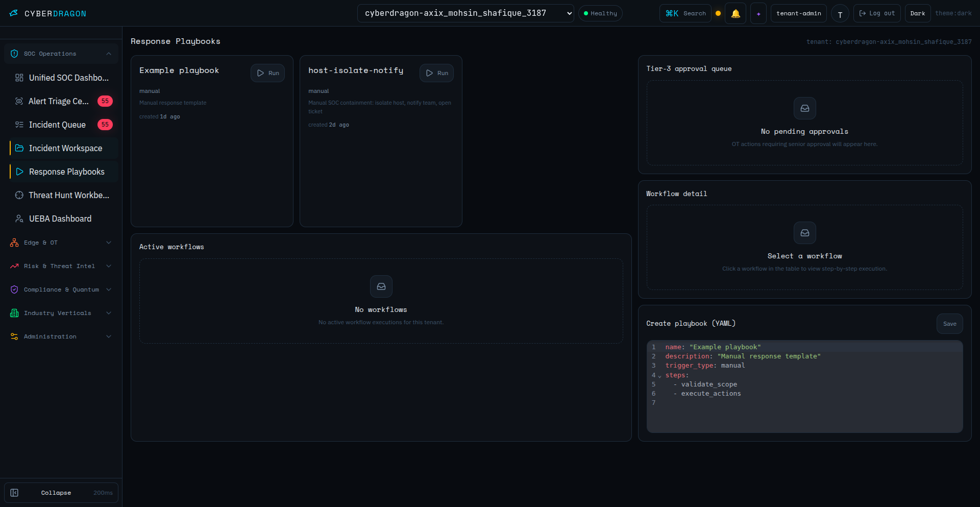Run the host-isolate-notify playbook
This screenshot has width=980, height=507.
[436, 73]
